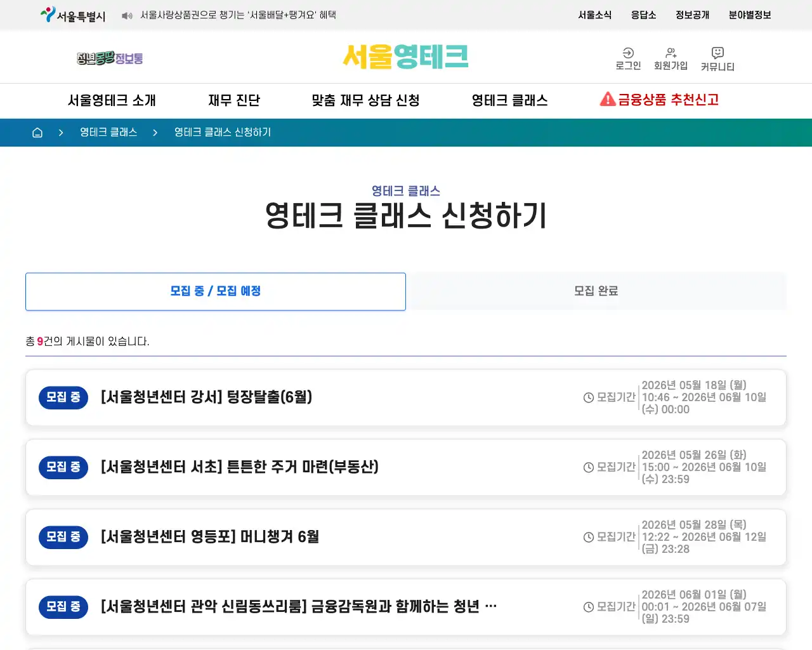Click date range 2026년 06월 01일 관악 row

[x=704, y=607]
